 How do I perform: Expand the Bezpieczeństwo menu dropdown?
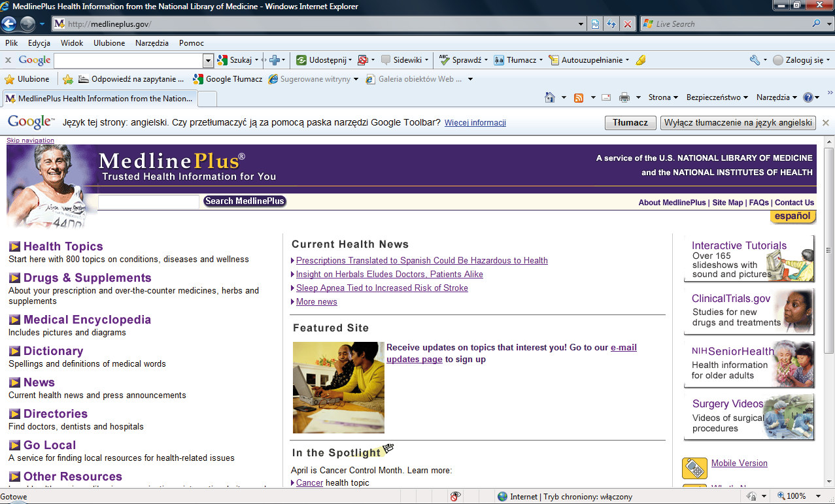point(745,97)
